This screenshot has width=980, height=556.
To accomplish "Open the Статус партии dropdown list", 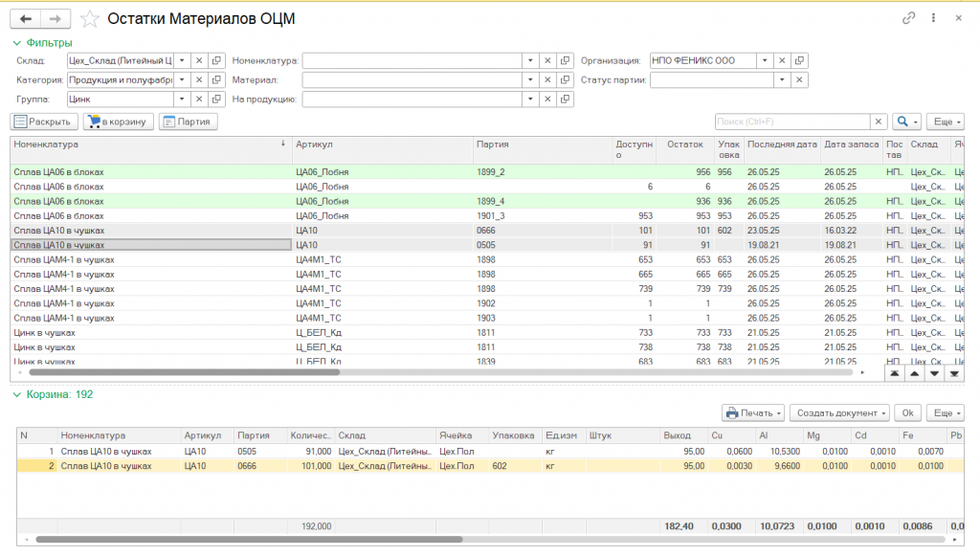I will [x=782, y=80].
